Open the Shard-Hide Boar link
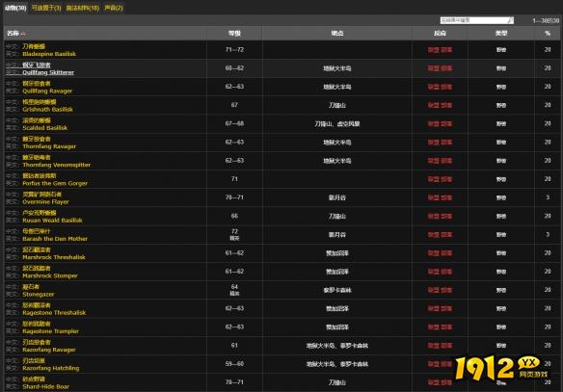The width and height of the screenshot is (563, 392). click(46, 386)
